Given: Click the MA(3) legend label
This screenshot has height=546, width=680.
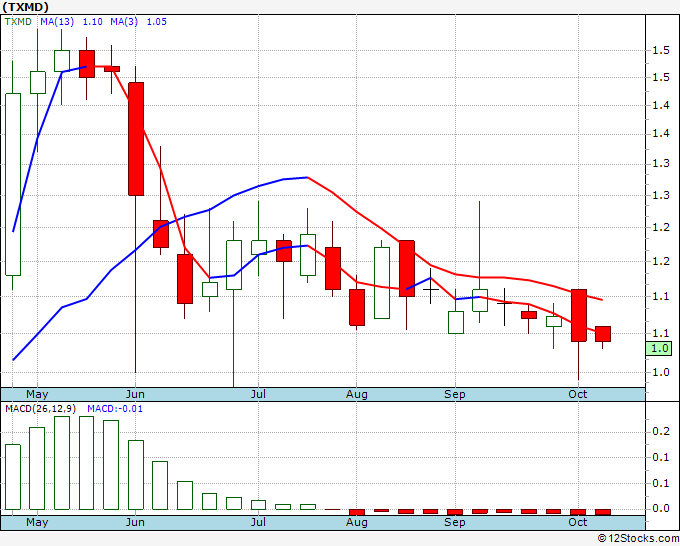Looking at the screenshot, I should 124,22.
